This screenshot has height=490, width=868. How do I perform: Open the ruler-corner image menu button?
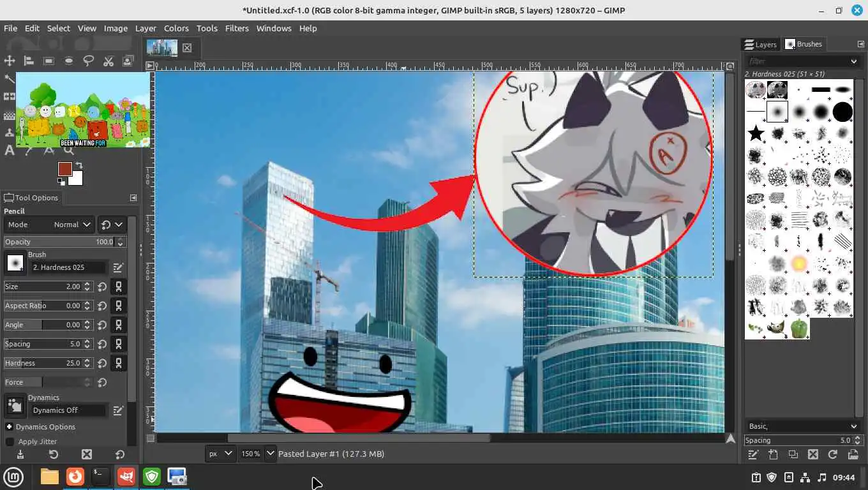click(x=150, y=66)
